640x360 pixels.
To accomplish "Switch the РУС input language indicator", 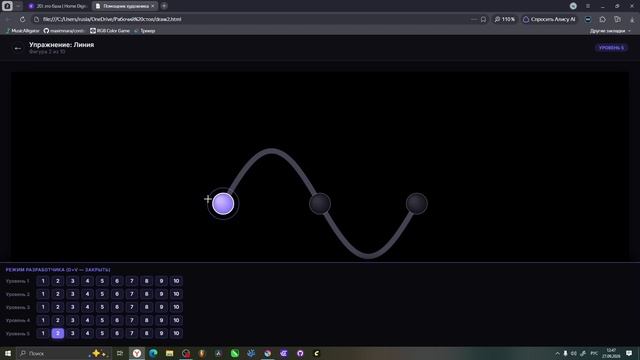I will pos(594,353).
